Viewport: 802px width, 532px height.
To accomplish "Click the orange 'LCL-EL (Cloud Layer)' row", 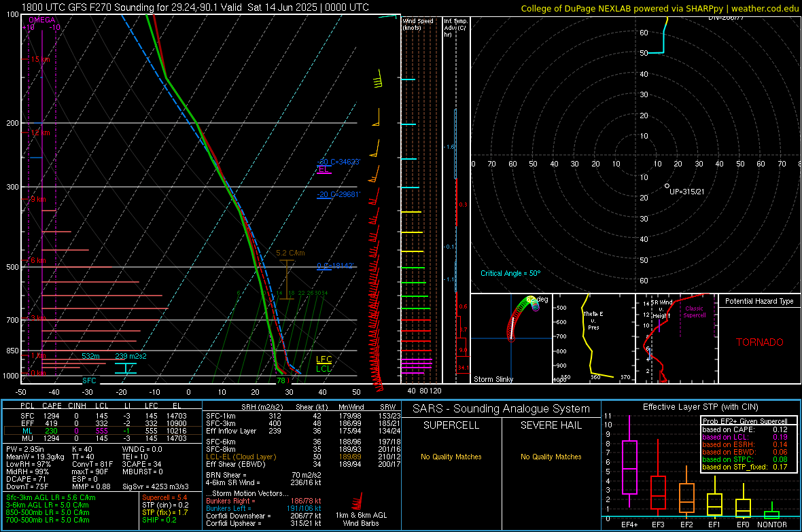I will [303, 457].
